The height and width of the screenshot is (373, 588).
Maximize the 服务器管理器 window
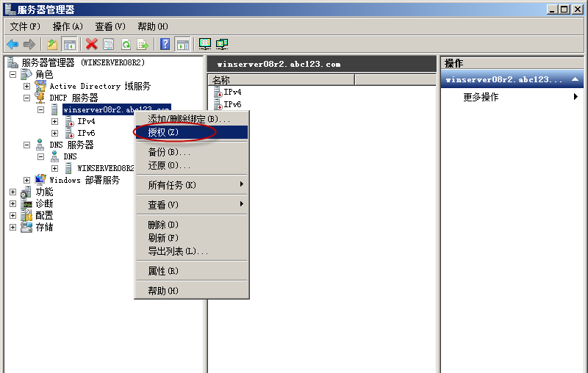pos(564,10)
